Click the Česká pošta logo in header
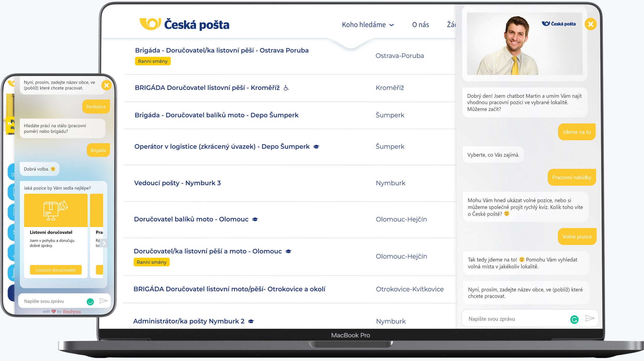The image size is (644, 361). pyautogui.click(x=184, y=24)
